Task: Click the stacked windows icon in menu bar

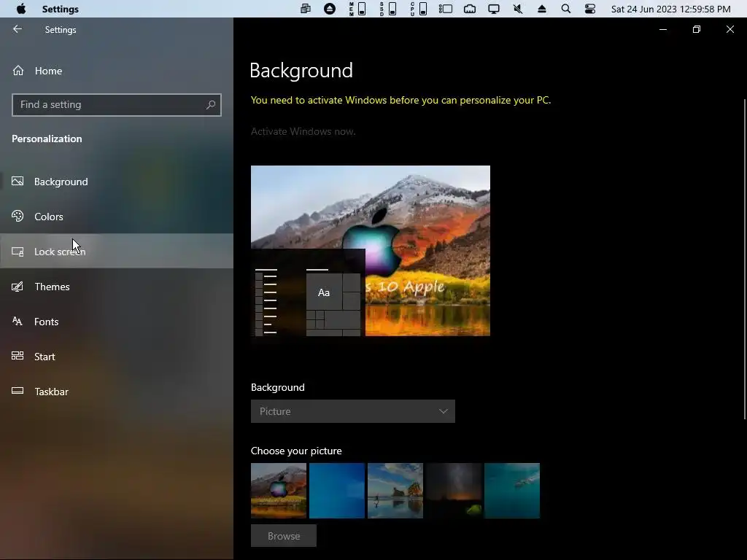Action: (306, 9)
